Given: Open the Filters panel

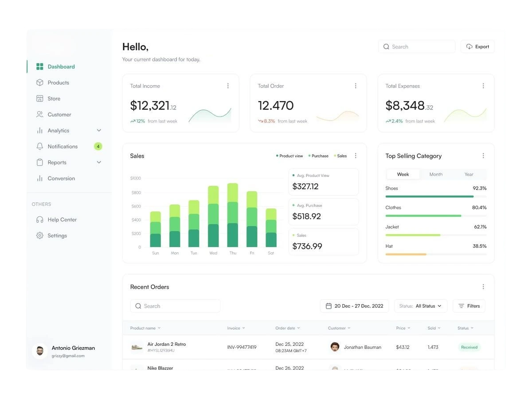Looking at the screenshot, I should 469,305.
